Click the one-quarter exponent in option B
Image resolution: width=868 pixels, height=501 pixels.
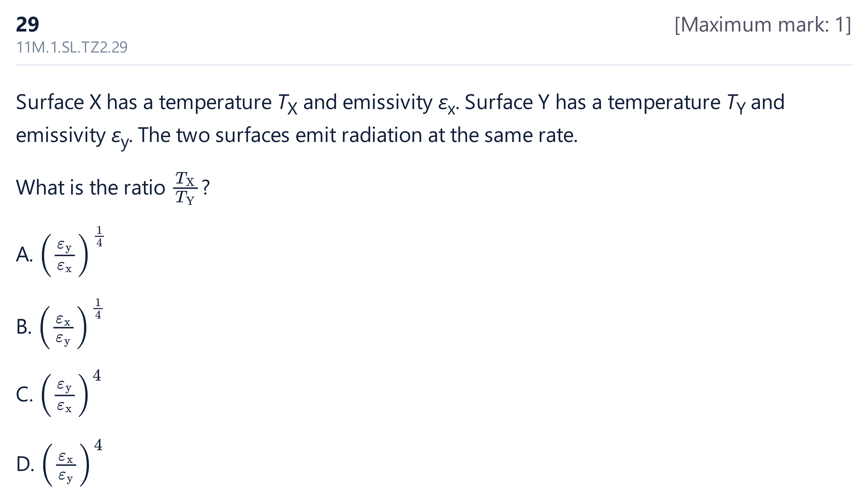[x=98, y=308]
